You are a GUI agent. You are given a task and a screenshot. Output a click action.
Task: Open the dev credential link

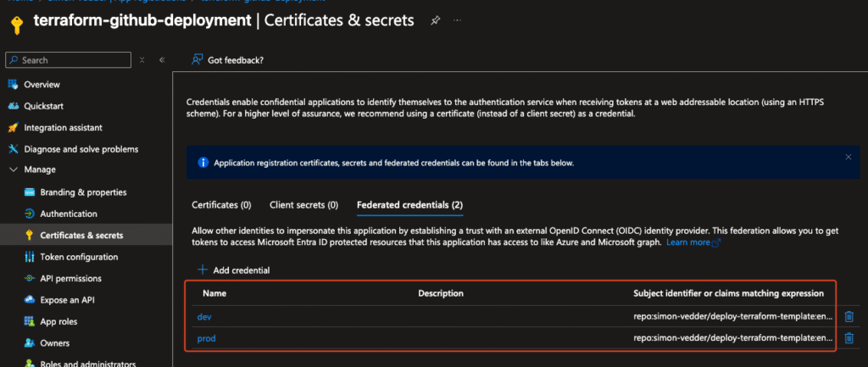tap(203, 316)
